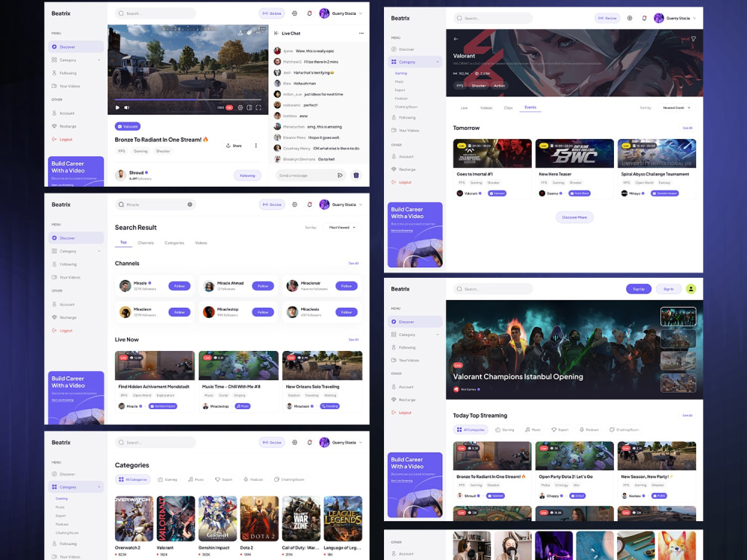Enter fullscreen using the video player icon
747x560 pixels.
258,108
